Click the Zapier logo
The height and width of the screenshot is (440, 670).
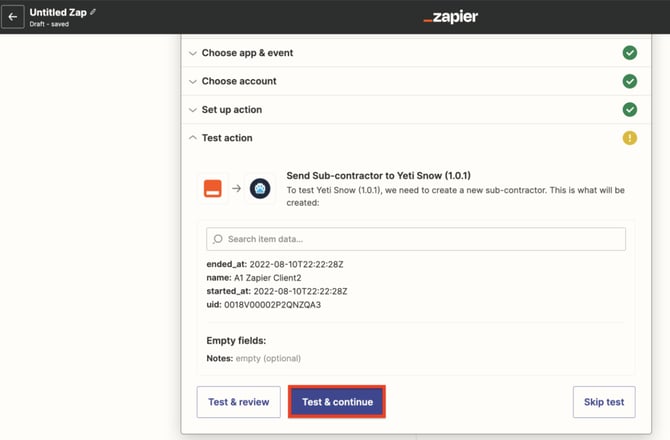[x=450, y=17]
